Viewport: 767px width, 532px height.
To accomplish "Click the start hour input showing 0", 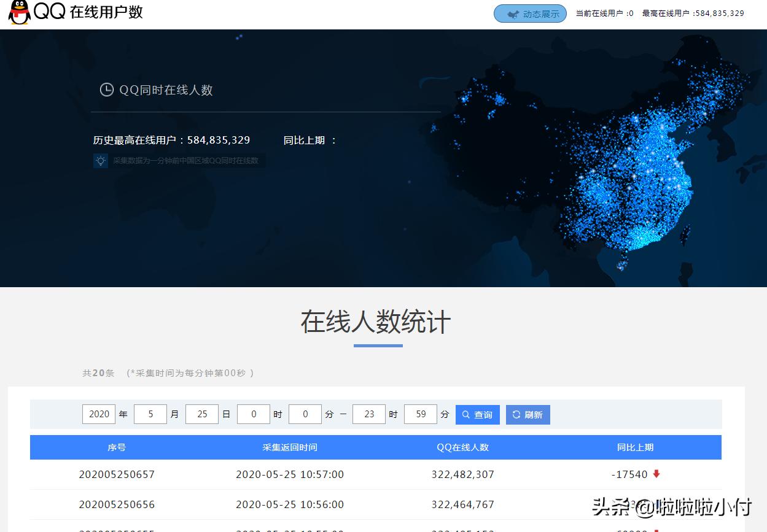I will (x=254, y=414).
